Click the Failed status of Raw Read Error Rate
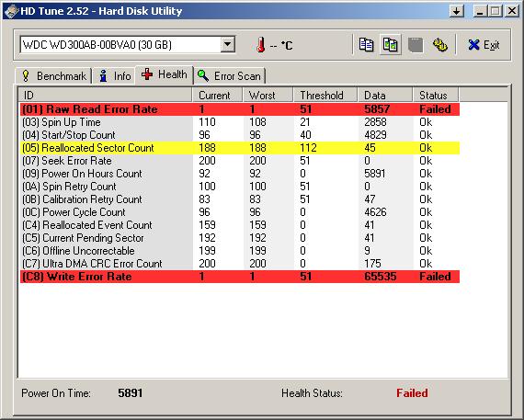Image resolution: width=524 pixels, height=420 pixels. click(435, 109)
